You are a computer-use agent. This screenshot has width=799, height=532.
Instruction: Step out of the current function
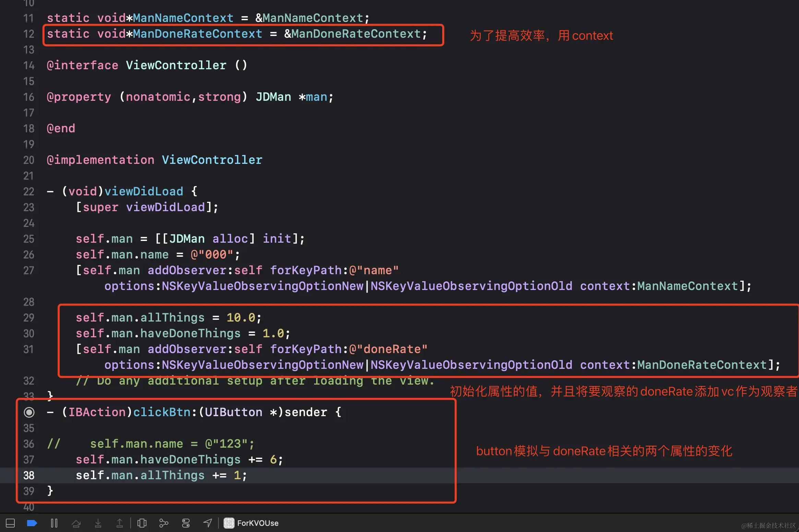point(120,523)
